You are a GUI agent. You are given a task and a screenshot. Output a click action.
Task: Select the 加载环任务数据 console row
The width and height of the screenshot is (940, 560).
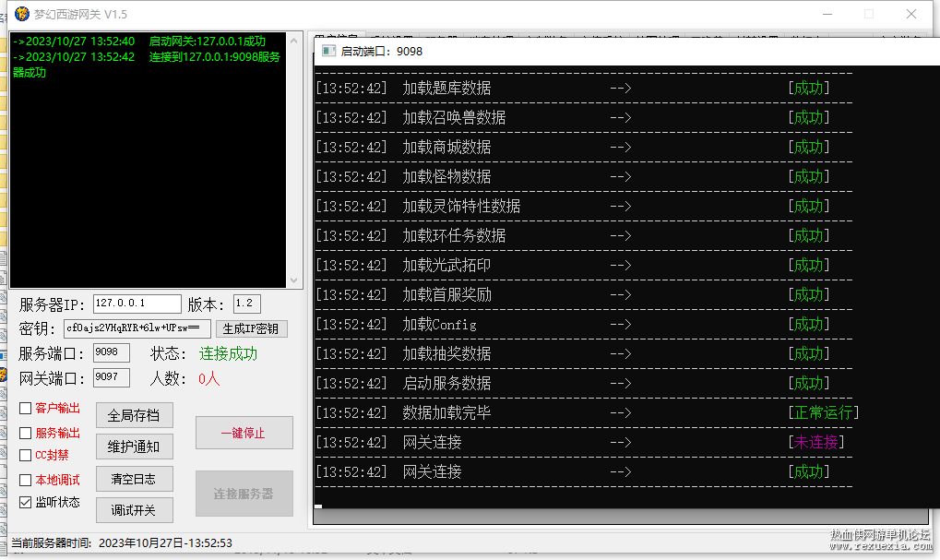pyautogui.click(x=573, y=235)
